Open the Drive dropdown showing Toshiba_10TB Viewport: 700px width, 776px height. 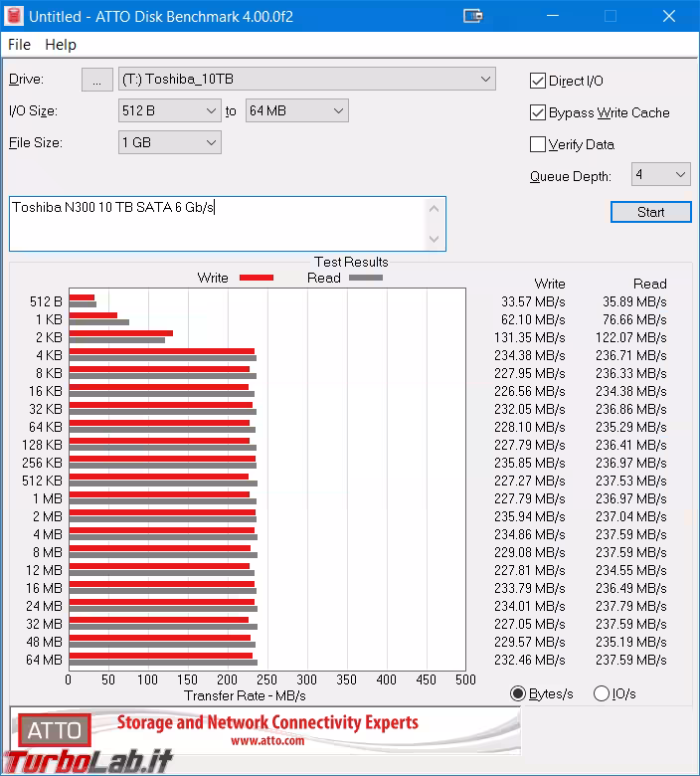pos(306,80)
